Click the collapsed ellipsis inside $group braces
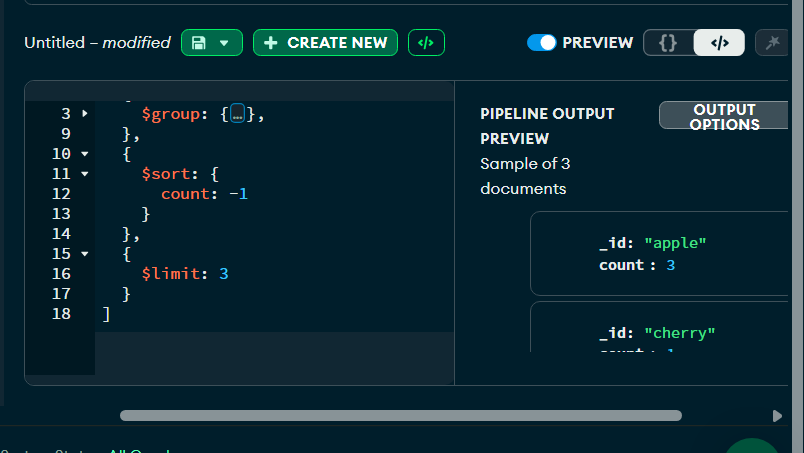Screen dimensions: 804x453 [237, 114]
